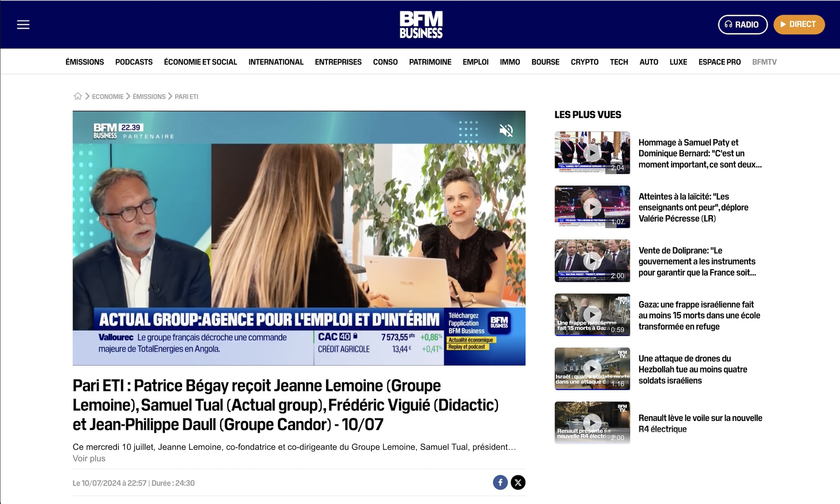Watch the DIRECT live stream
The image size is (840, 504).
point(799,25)
